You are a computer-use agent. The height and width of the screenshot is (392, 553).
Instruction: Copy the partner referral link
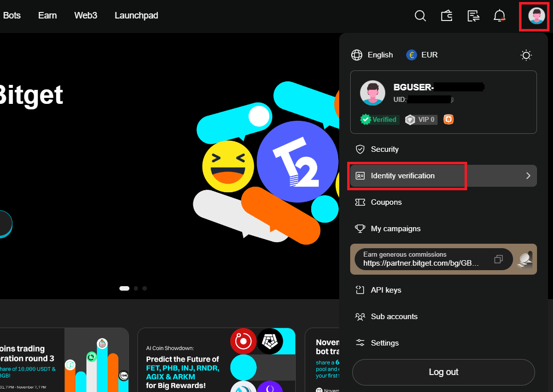click(x=498, y=259)
